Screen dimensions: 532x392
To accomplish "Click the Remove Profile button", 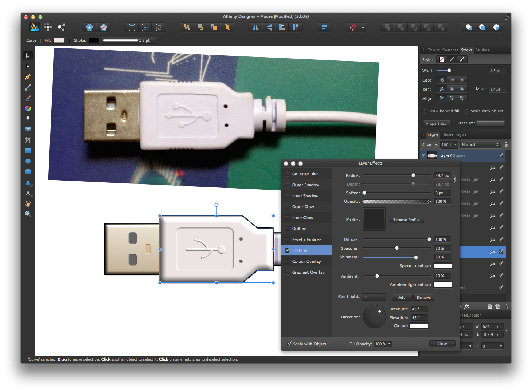I will [406, 220].
